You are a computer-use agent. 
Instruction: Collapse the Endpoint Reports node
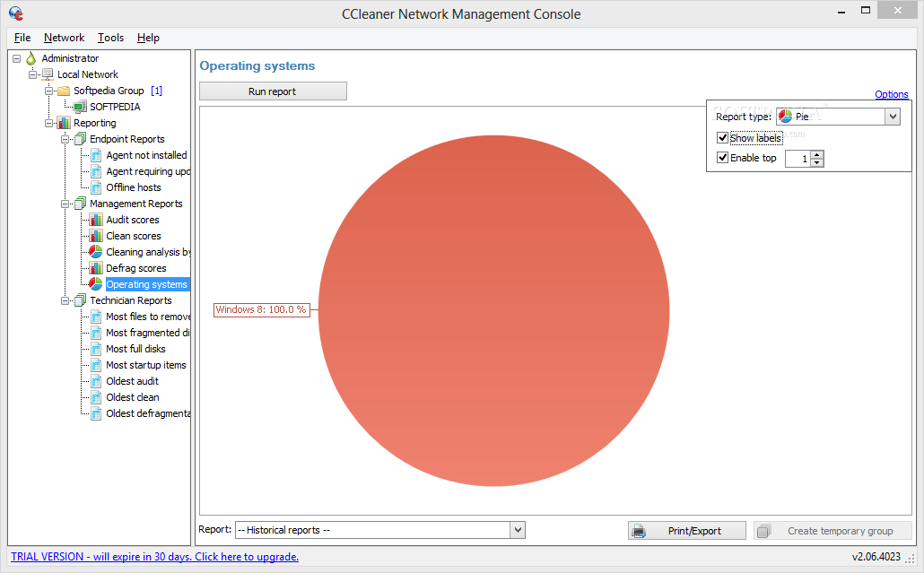click(65, 139)
